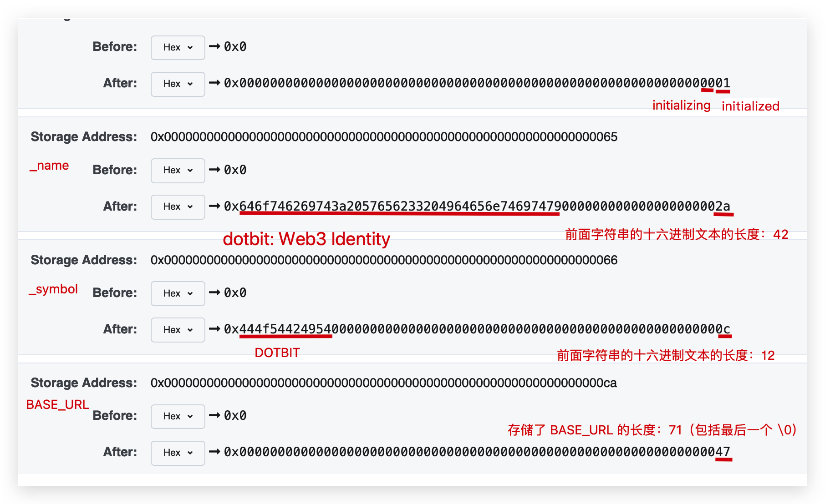Click the red "initialized" label

click(750, 106)
